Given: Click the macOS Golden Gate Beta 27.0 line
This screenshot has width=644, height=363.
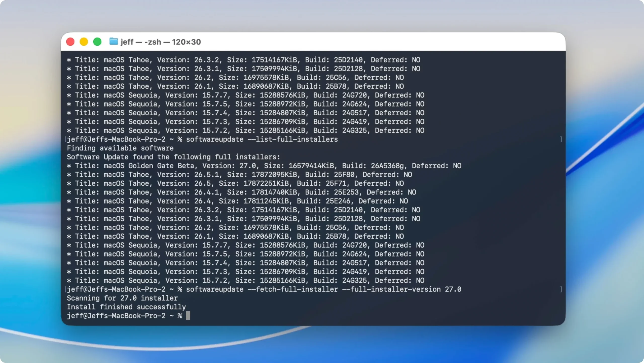Looking at the screenshot, I should click(264, 166).
